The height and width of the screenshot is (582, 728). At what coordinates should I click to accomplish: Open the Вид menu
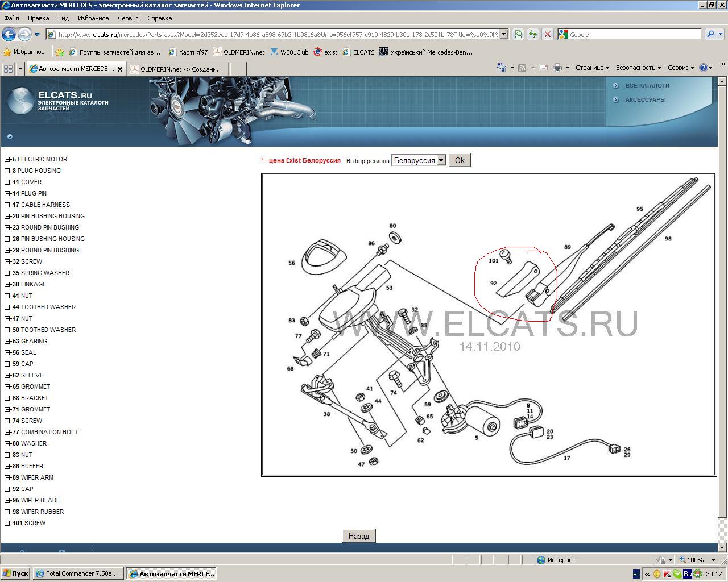pyautogui.click(x=63, y=18)
